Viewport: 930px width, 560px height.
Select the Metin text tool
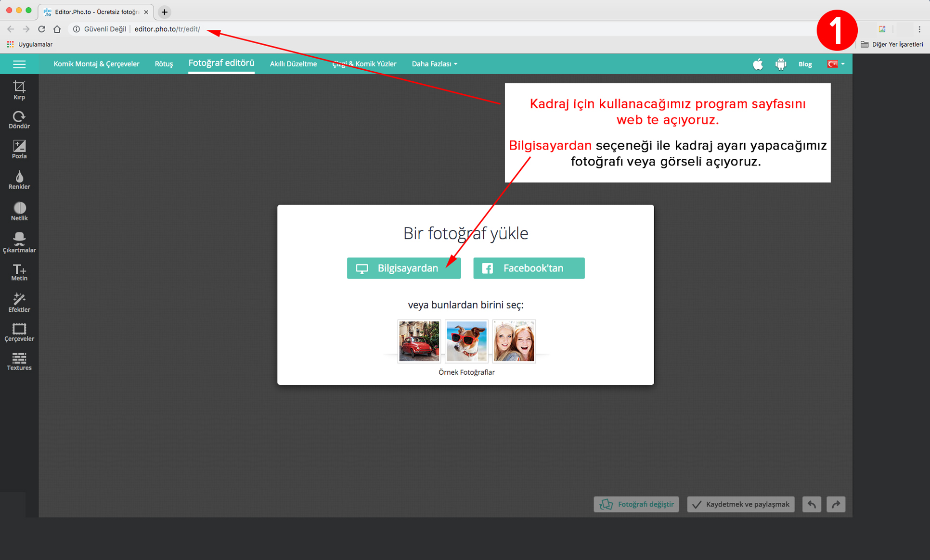pos(19,272)
